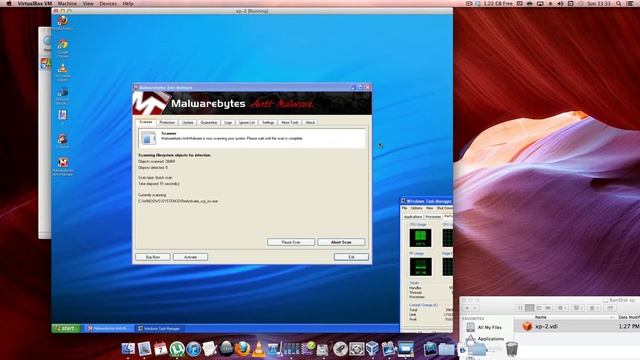Viewport: 640px width, 360px height.
Task: Select xp-2.vdi file in Finder
Action: [x=577, y=326]
